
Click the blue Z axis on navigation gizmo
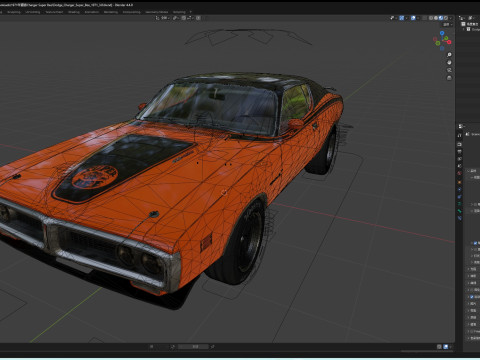click(442, 33)
